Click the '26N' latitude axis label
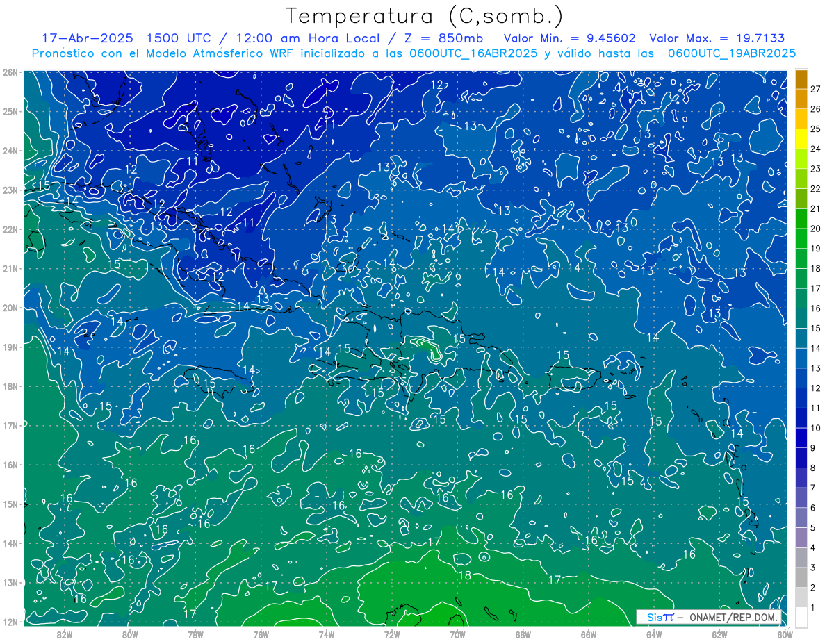This screenshot has height=644, width=834. pyautogui.click(x=10, y=72)
